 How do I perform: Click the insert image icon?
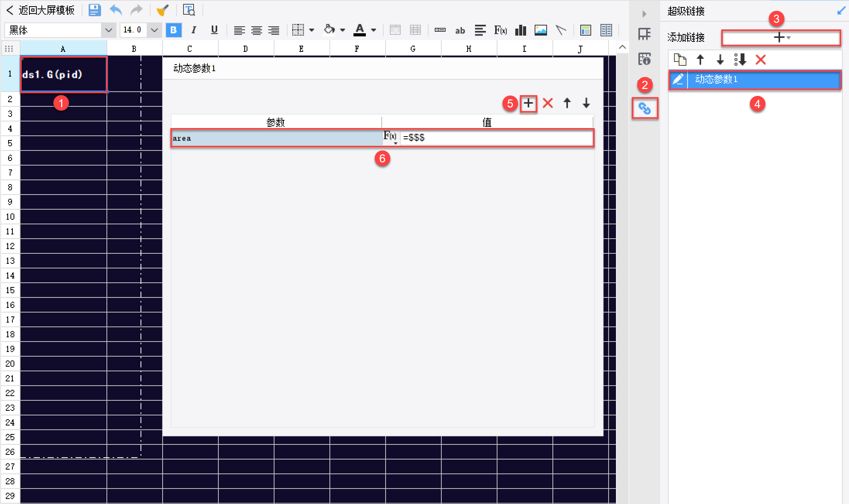[x=540, y=30]
